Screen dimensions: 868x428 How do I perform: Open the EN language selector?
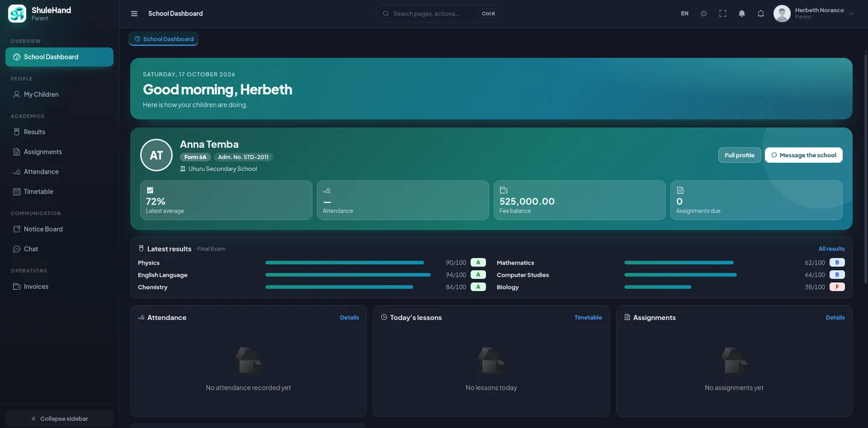click(x=685, y=13)
